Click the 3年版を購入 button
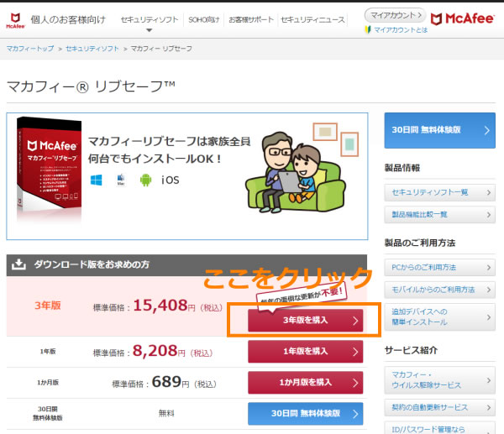The image size is (504, 434). click(306, 321)
